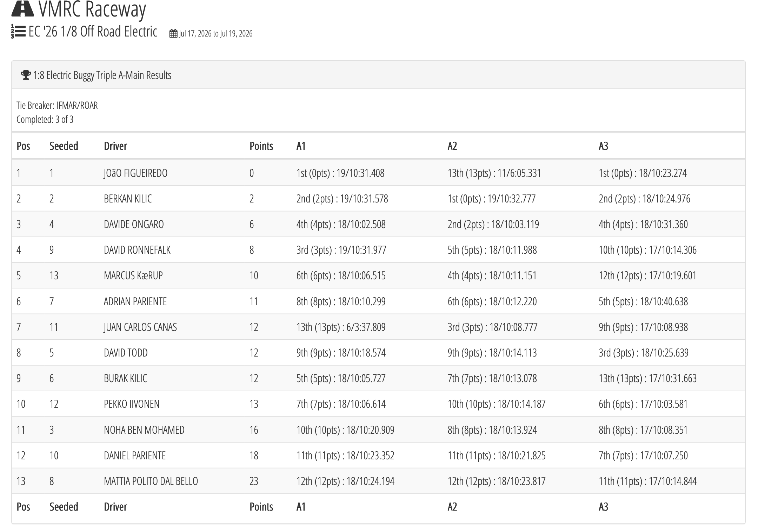Viewport: 758px width, 532px height.
Task: Click the top Seeded column header
Action: coord(64,146)
